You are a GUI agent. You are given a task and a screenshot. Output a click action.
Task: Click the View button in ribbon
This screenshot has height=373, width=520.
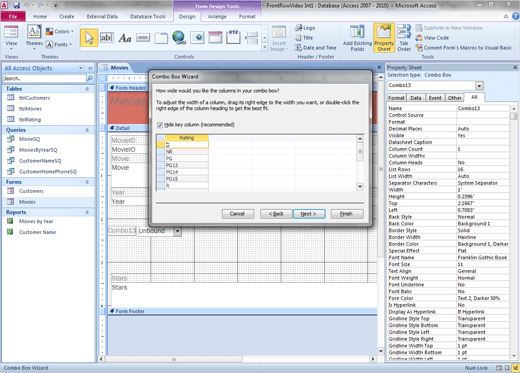click(x=11, y=37)
